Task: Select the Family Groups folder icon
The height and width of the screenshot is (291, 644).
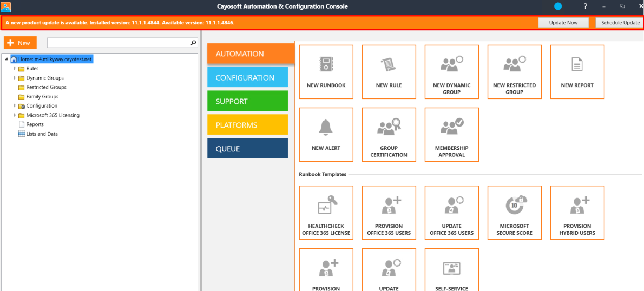Action: pos(21,97)
